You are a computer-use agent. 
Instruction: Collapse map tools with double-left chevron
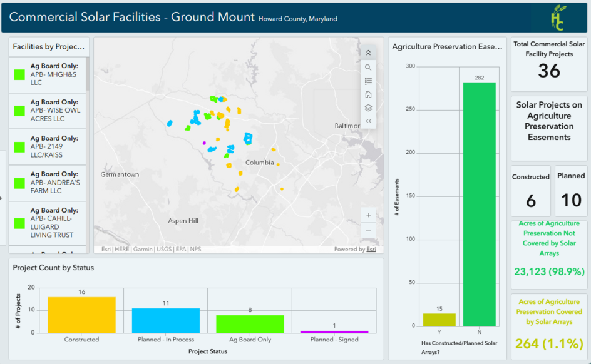pos(368,121)
